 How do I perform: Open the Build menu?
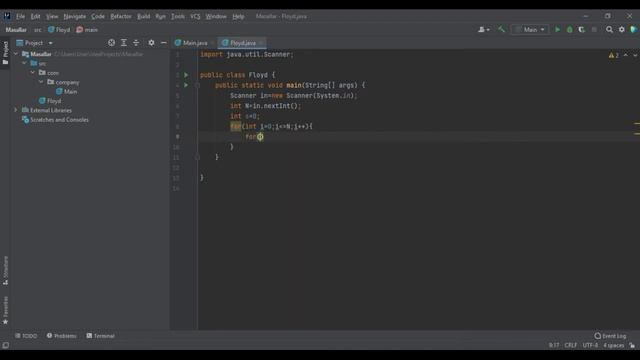(144, 16)
